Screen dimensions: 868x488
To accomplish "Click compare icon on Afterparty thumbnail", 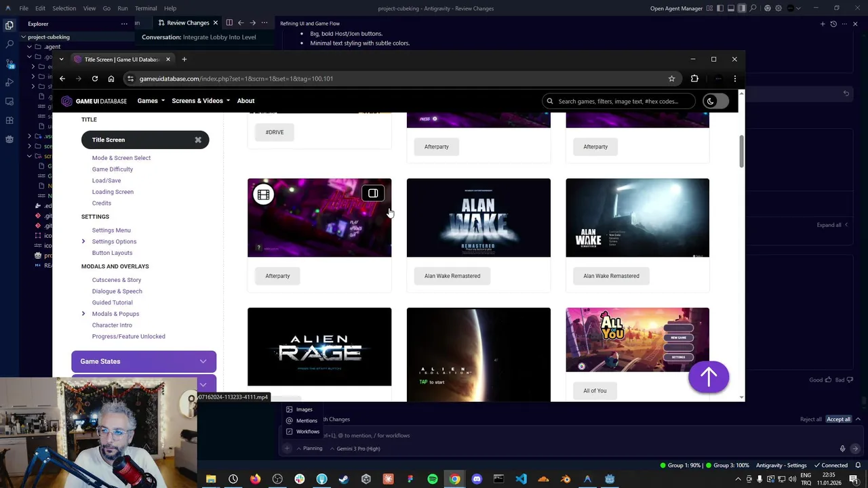I will pos(373,194).
